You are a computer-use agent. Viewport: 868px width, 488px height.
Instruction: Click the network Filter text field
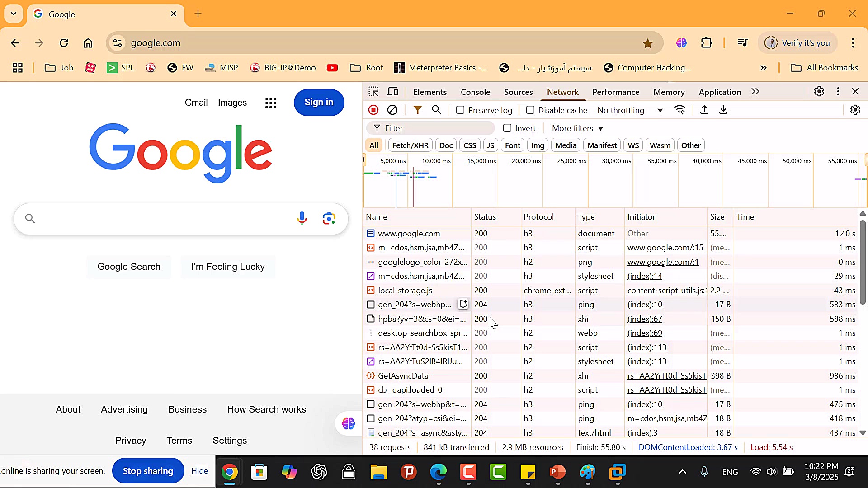[x=431, y=128]
